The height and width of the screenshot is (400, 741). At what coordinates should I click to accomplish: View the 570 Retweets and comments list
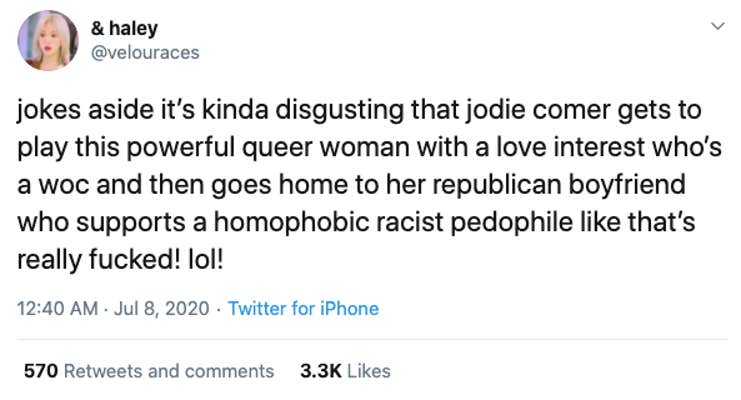point(149,371)
